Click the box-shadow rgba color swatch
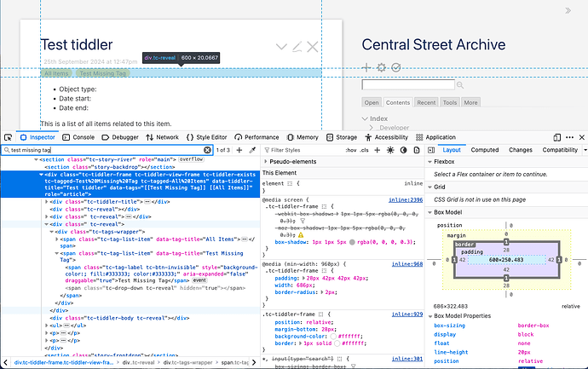The height and width of the screenshot is (369, 588). pos(352,242)
